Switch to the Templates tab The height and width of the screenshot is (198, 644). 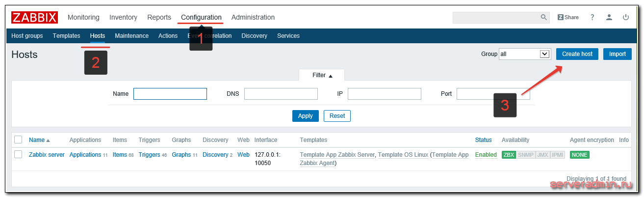point(66,36)
